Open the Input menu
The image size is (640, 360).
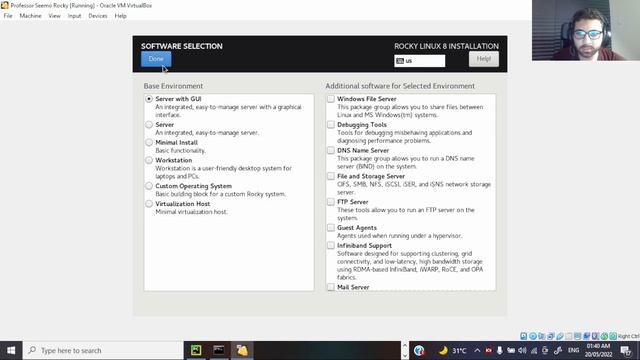(74, 16)
